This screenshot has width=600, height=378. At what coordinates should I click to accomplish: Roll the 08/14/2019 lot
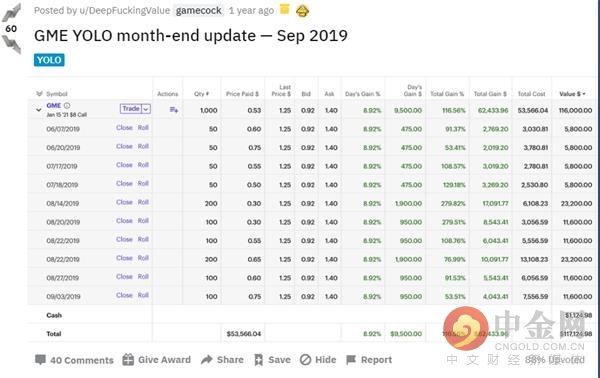pyautogui.click(x=143, y=202)
